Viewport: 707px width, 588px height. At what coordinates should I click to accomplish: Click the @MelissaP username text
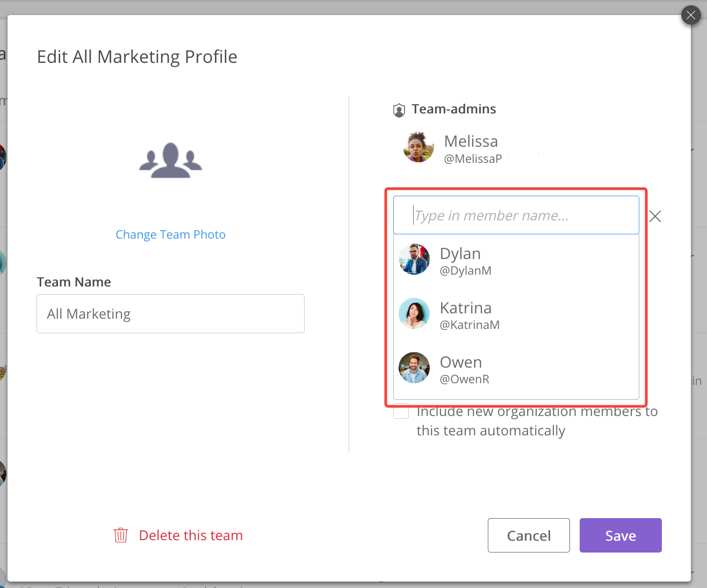pyautogui.click(x=473, y=159)
